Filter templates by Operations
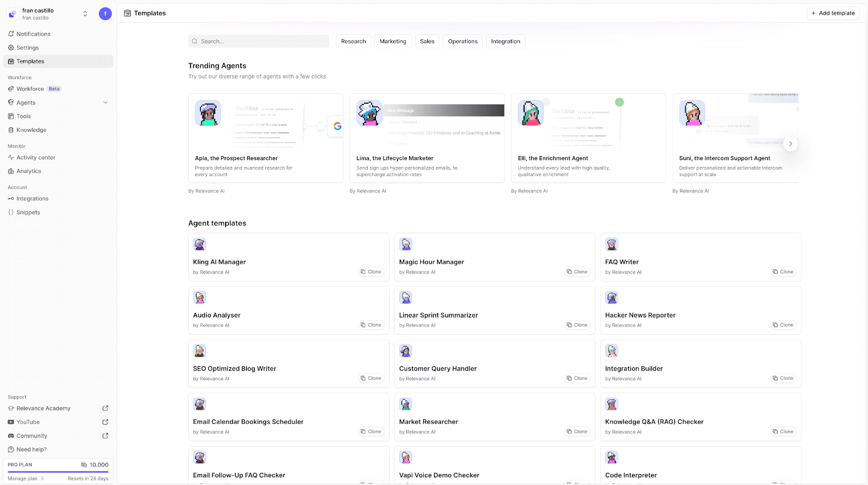Image resolution: width=868 pixels, height=485 pixels. click(463, 41)
